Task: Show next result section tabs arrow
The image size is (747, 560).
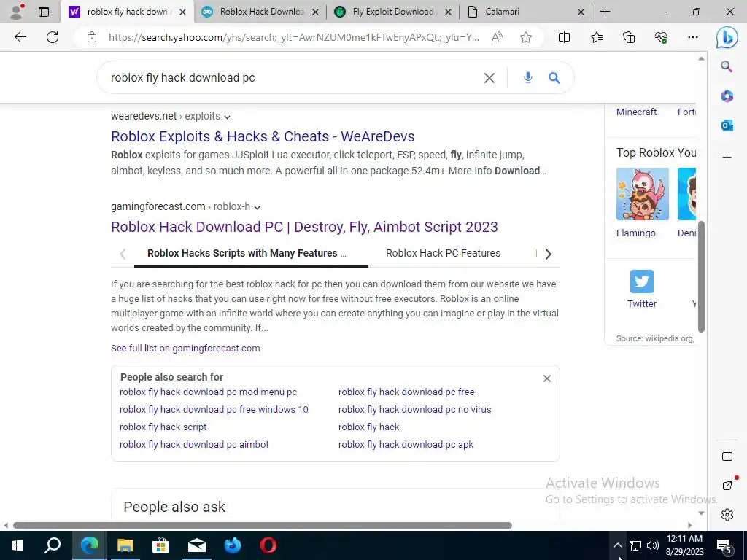Action: (548, 254)
